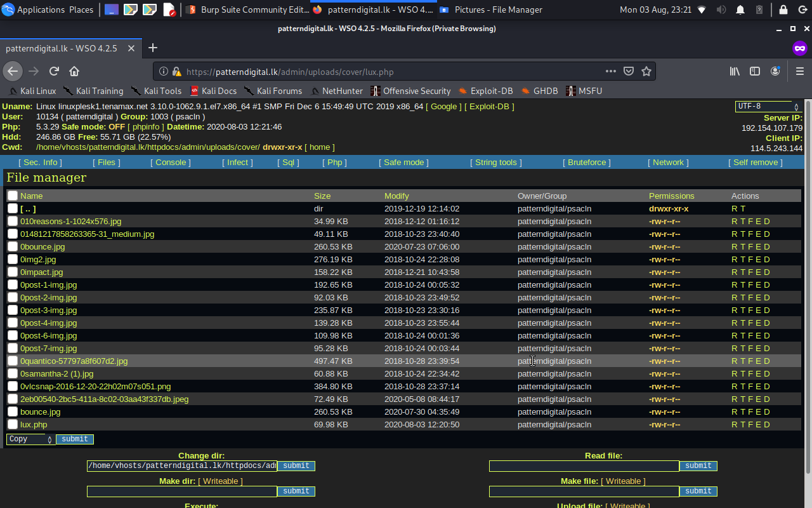Click the D action for 0impact.jpg
Viewport: 812px width, 508px height.
point(767,272)
